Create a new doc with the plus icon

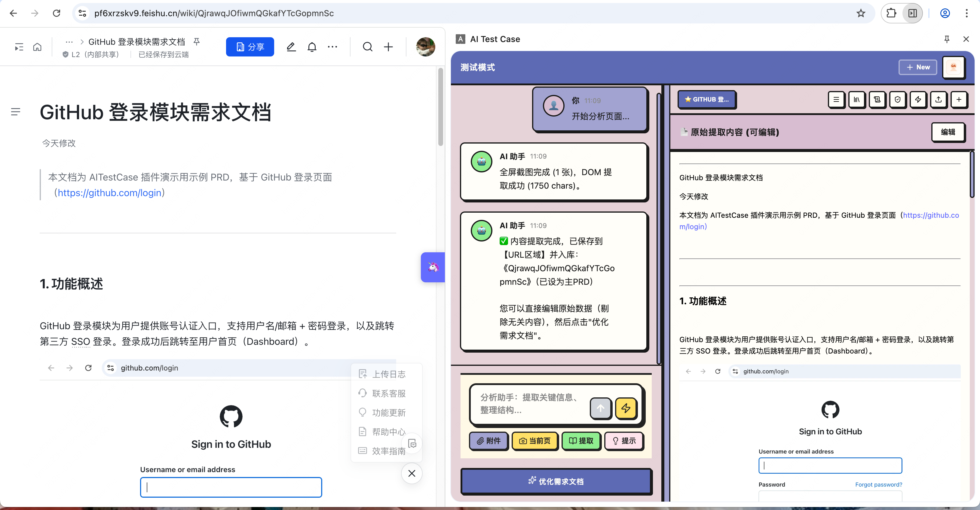(x=388, y=47)
